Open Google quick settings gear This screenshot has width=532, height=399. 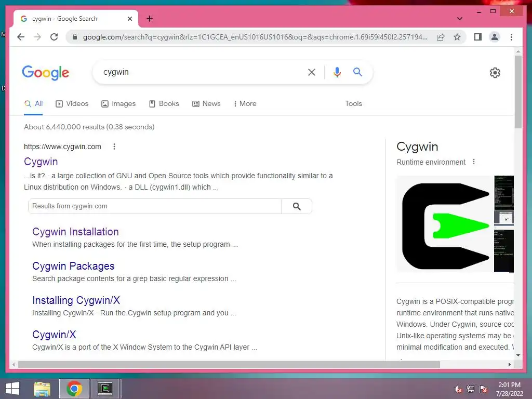(495, 73)
